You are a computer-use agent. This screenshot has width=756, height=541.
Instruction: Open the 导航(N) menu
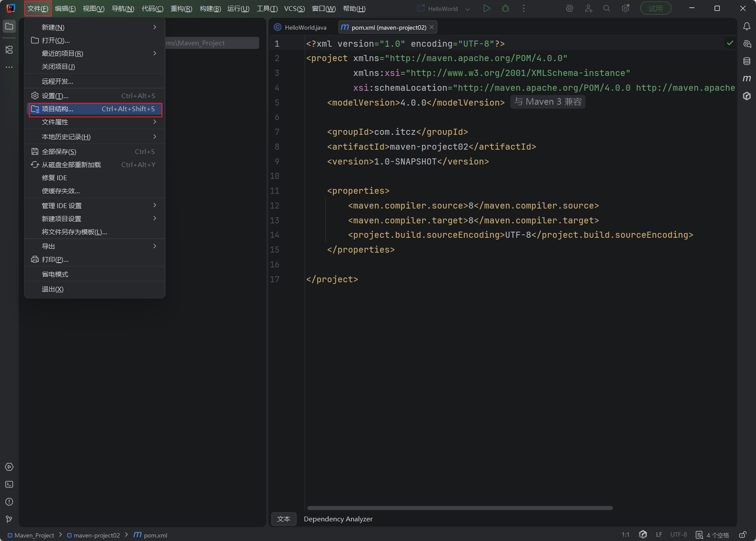click(x=123, y=9)
